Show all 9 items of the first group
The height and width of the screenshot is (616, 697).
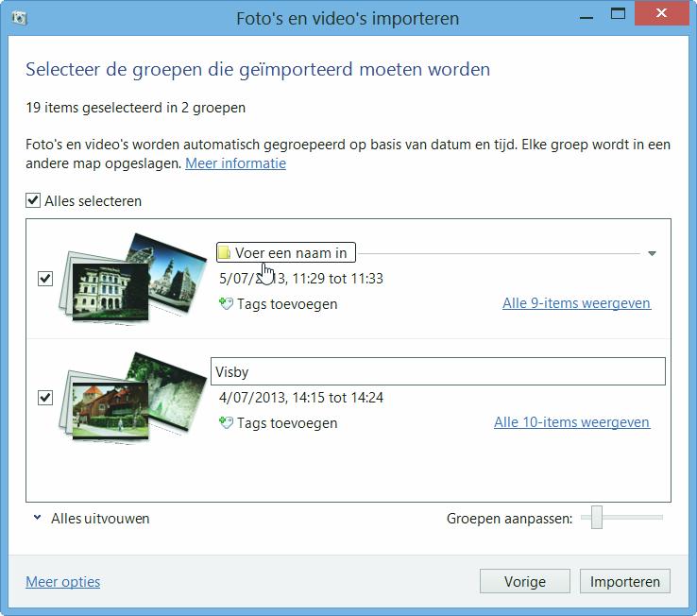(576, 303)
